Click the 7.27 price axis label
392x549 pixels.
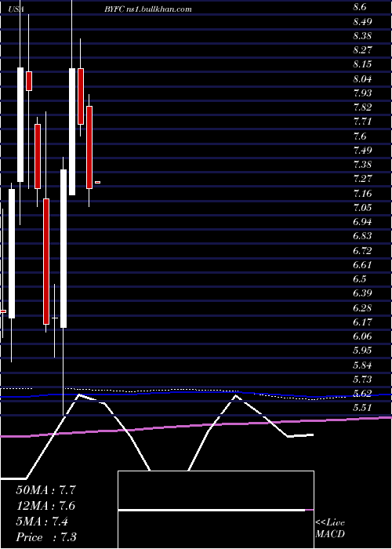[x=362, y=179]
